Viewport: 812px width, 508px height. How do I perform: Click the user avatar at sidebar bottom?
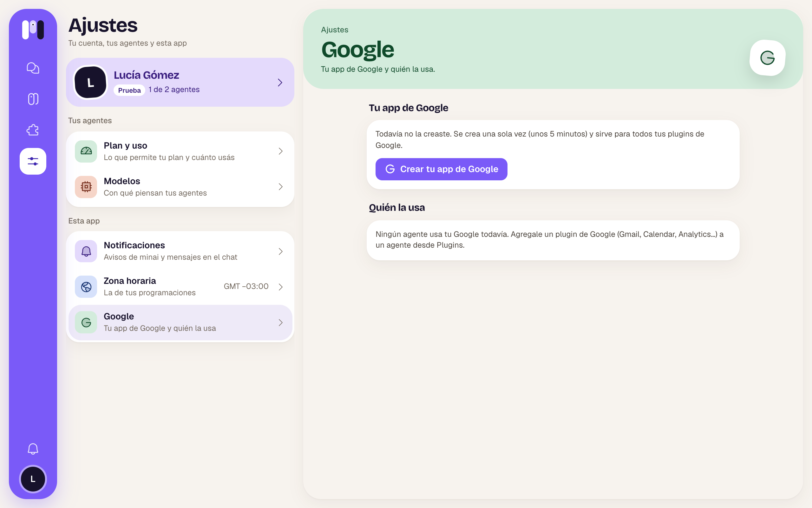(x=33, y=479)
